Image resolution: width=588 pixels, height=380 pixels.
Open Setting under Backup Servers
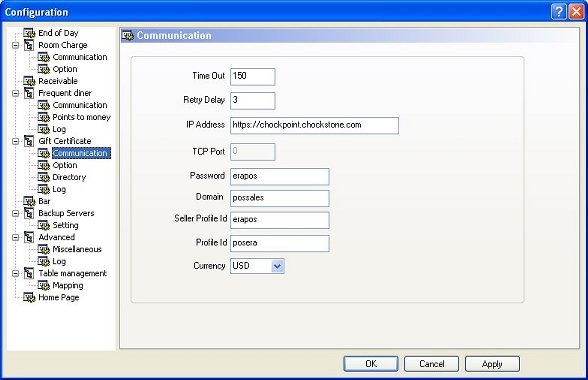pyautogui.click(x=65, y=225)
